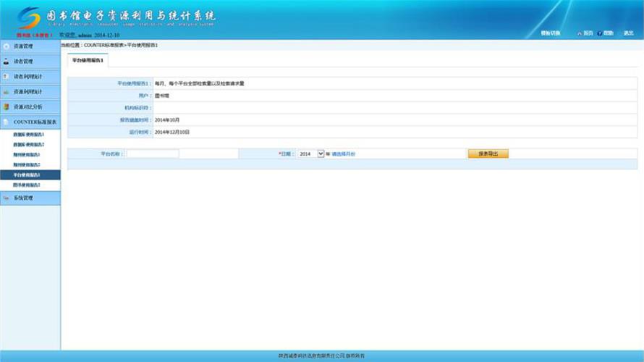The width and height of the screenshot is (644, 362).
Task: Click the home icon beside 首页
Action: click(580, 33)
